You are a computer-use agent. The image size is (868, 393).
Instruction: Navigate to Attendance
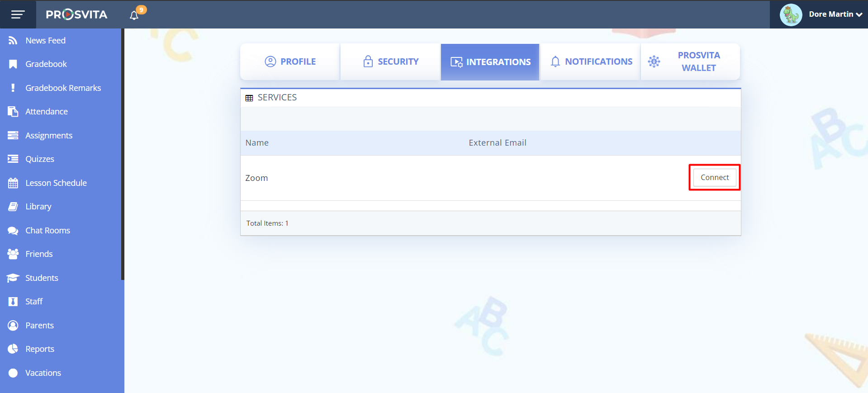pos(47,111)
